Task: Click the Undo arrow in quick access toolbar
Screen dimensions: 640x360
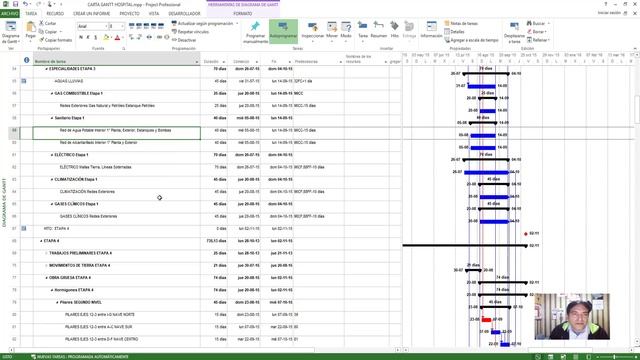Action: pos(26,4)
